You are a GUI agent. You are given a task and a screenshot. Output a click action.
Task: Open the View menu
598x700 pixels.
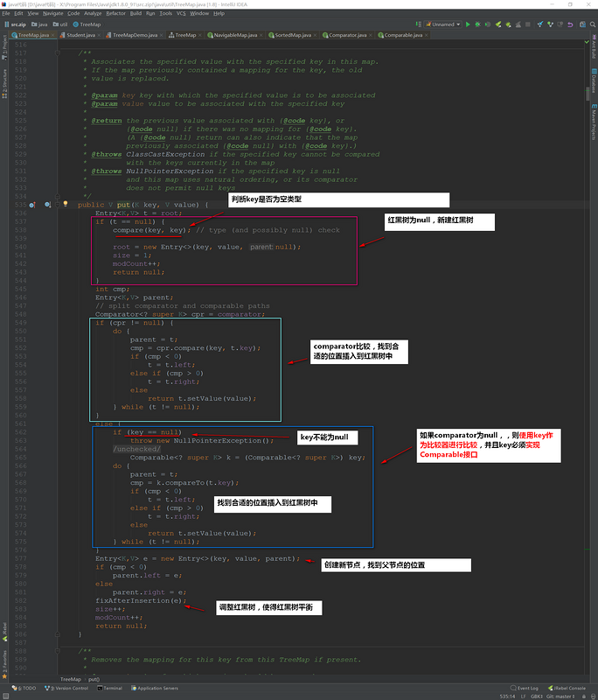(x=33, y=13)
